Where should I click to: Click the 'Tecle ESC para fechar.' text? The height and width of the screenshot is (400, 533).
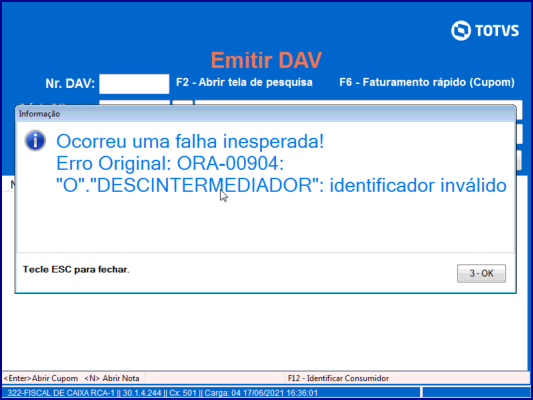pos(76,269)
